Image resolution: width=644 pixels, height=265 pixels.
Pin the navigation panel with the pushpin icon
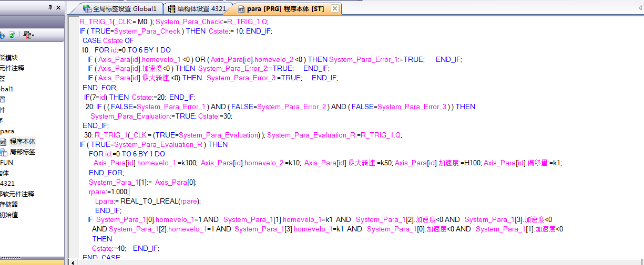pyautogui.click(x=50, y=8)
